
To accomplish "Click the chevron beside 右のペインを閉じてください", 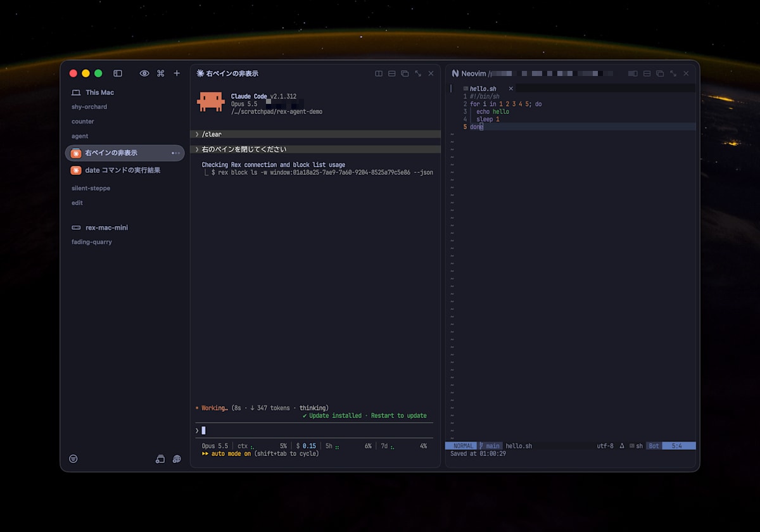I will point(197,149).
